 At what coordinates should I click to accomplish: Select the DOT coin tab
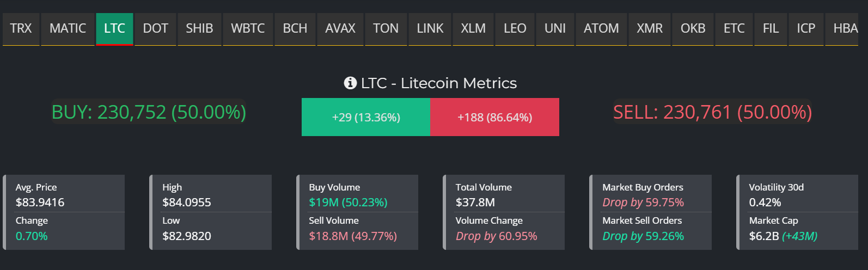point(155,28)
